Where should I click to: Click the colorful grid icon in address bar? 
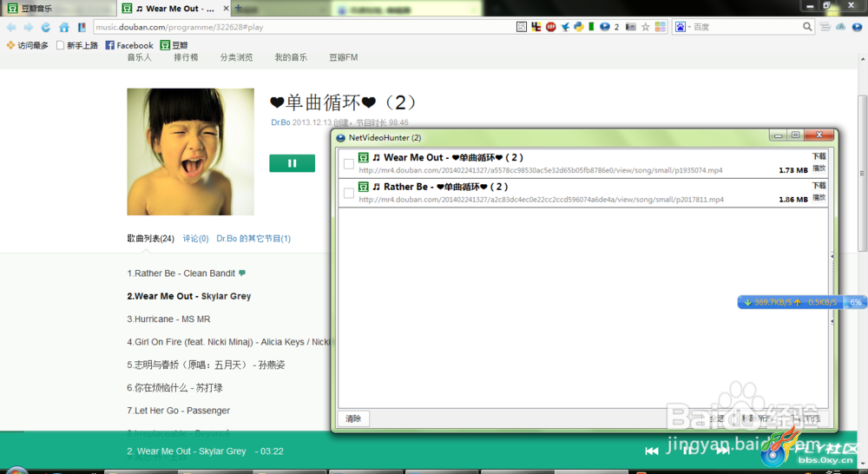point(660,27)
